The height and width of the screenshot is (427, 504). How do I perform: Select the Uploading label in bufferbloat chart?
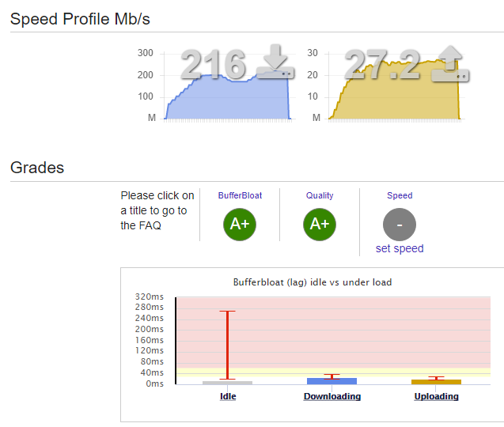tap(436, 396)
